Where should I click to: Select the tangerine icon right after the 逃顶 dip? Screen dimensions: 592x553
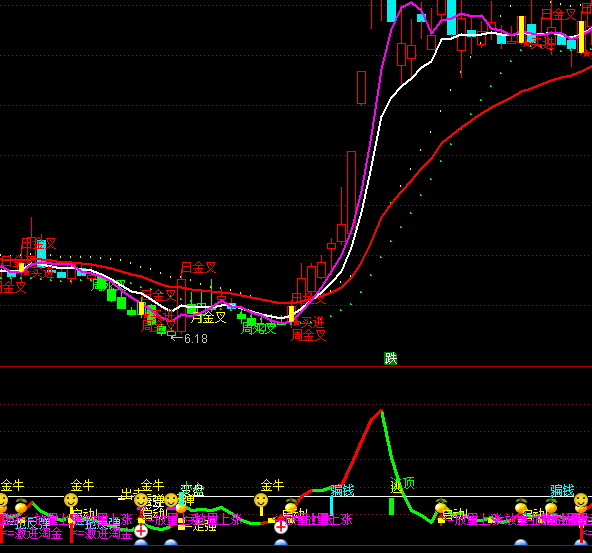coord(441,506)
